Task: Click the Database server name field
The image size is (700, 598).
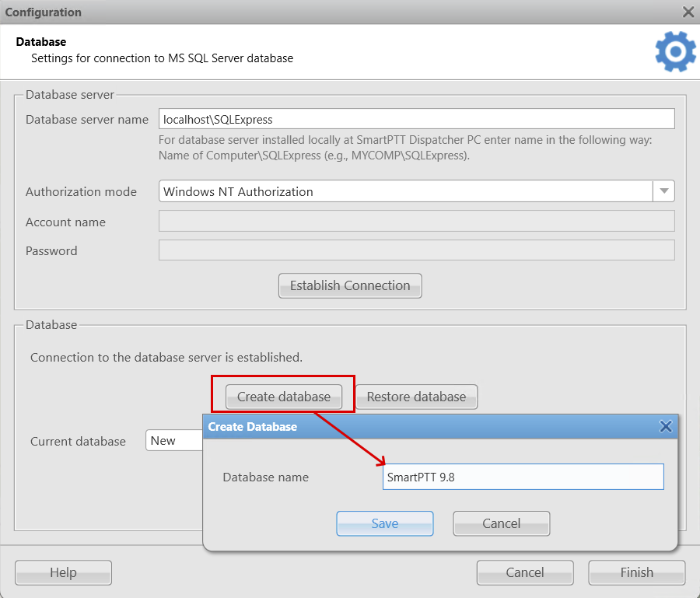Action: coord(417,119)
